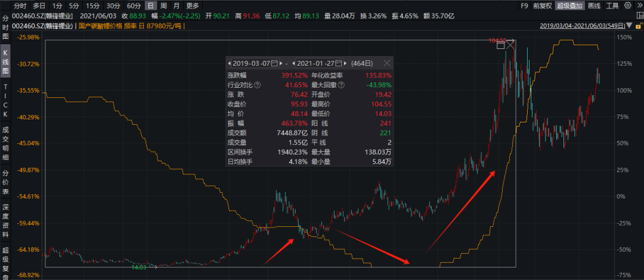
Task: Open the 更多 periods dropdown
Action: coord(192,6)
